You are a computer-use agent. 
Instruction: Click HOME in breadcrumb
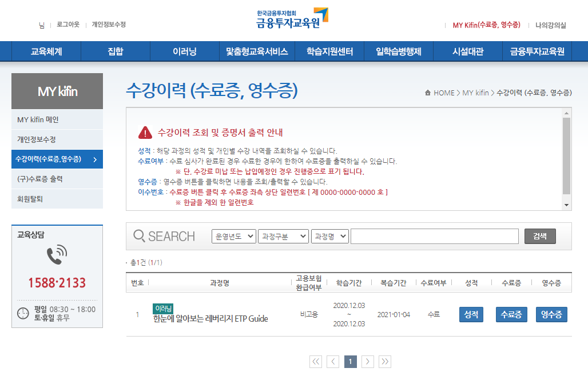[444, 93]
